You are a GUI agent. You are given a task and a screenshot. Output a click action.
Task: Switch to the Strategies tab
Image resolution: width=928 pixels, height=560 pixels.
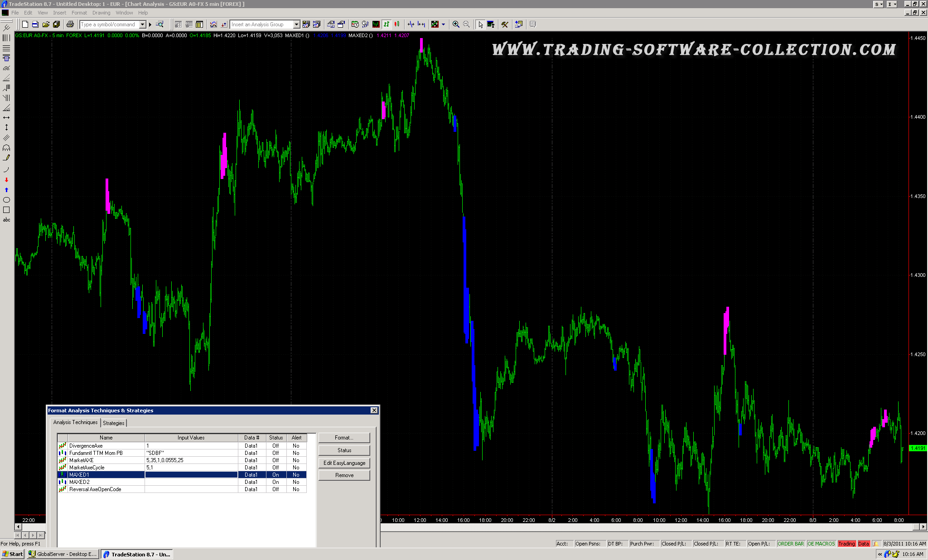tap(113, 423)
